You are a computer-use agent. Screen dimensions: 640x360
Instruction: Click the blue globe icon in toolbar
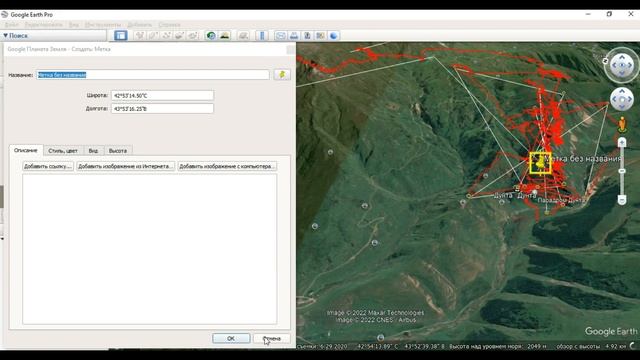(333, 36)
